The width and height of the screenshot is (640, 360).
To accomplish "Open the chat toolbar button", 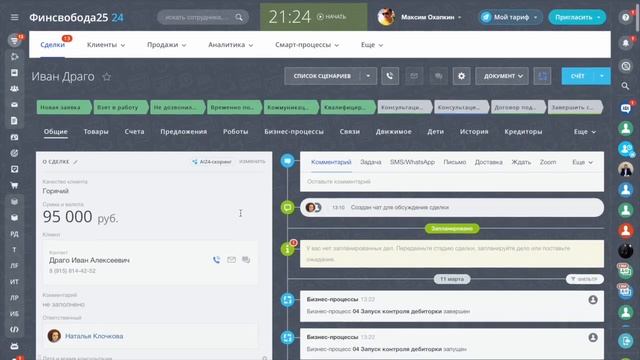I will pos(438,76).
